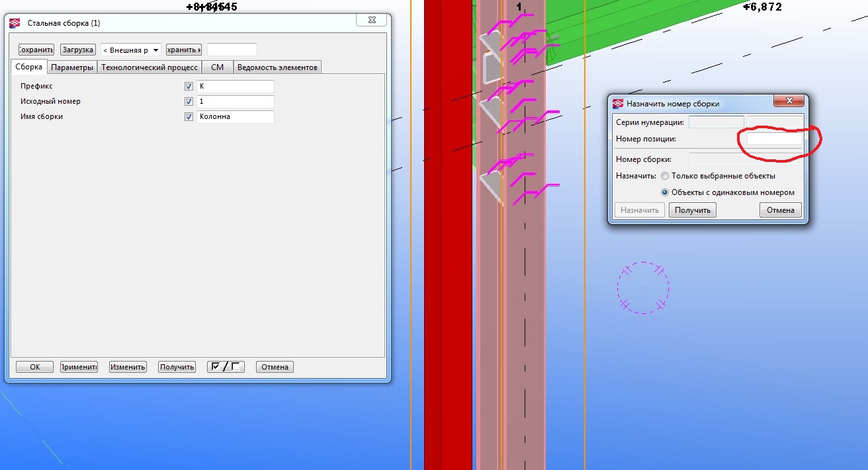Close the Назначить номер сборки dialog
Image resolution: width=868 pixels, height=470 pixels.
[789, 101]
